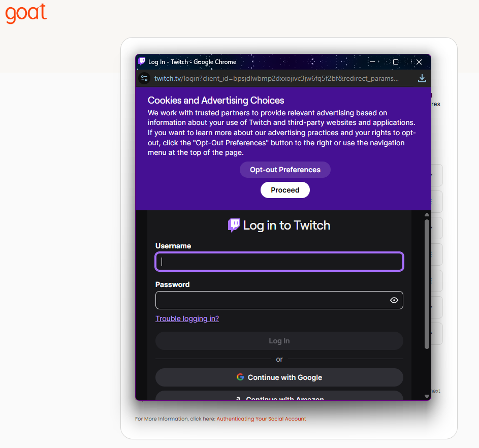Click the Cookies and Advertising Choices heading
This screenshot has height=448, width=479.
coord(216,100)
